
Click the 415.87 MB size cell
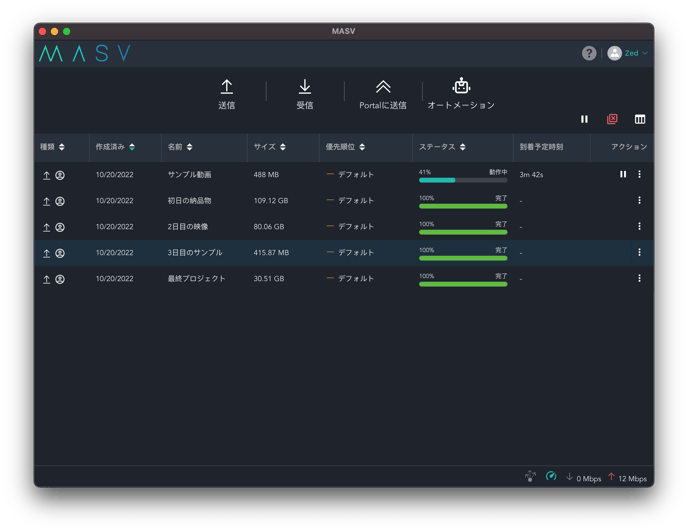tap(271, 252)
